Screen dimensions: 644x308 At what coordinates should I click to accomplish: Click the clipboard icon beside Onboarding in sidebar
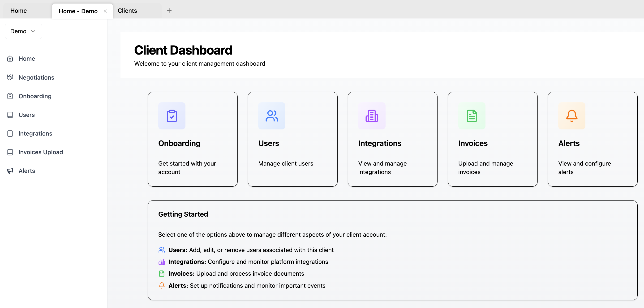click(x=10, y=96)
